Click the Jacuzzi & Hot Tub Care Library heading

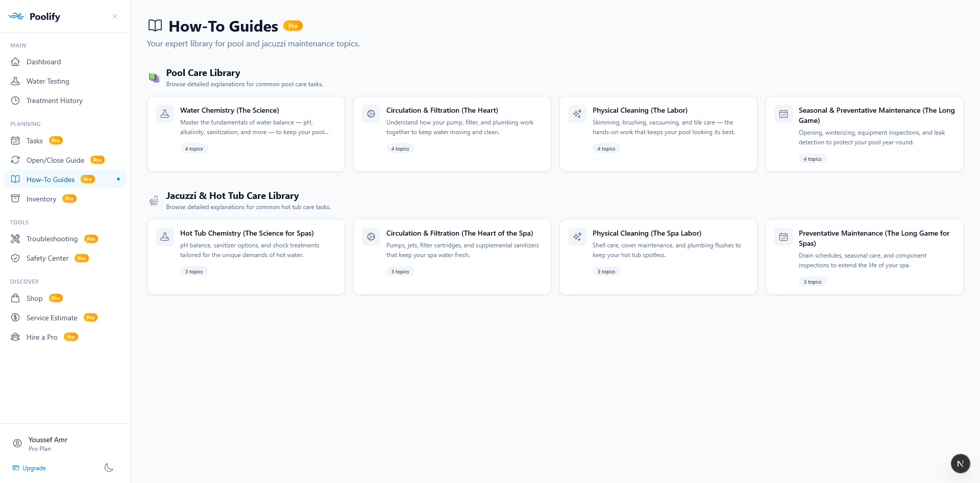pos(232,196)
